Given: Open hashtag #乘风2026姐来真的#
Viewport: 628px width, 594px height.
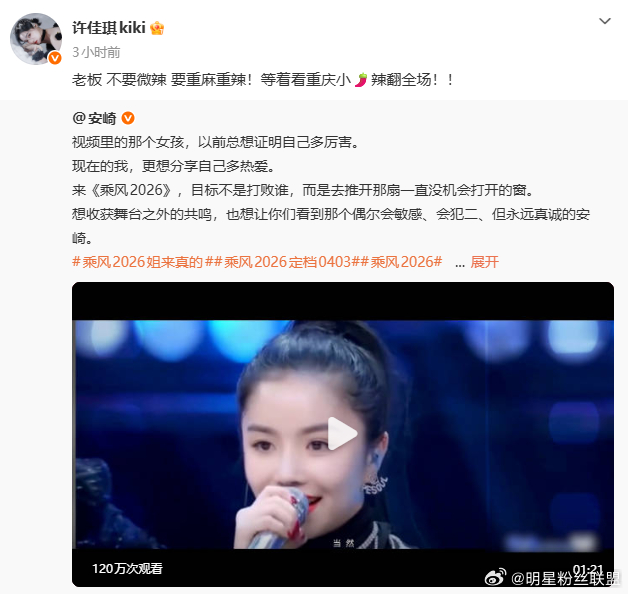Looking at the screenshot, I should point(138,262).
